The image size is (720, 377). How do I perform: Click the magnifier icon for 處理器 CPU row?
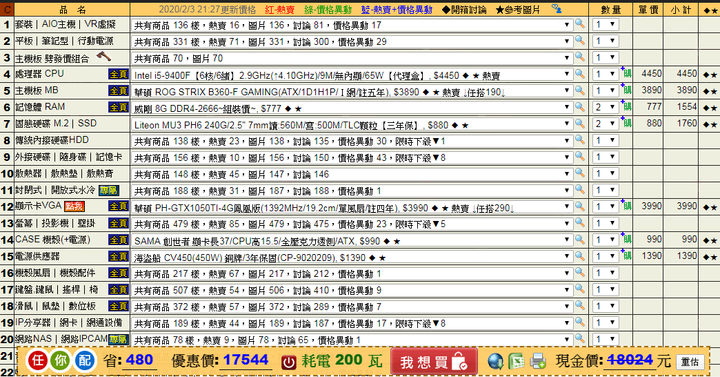pyautogui.click(x=580, y=73)
